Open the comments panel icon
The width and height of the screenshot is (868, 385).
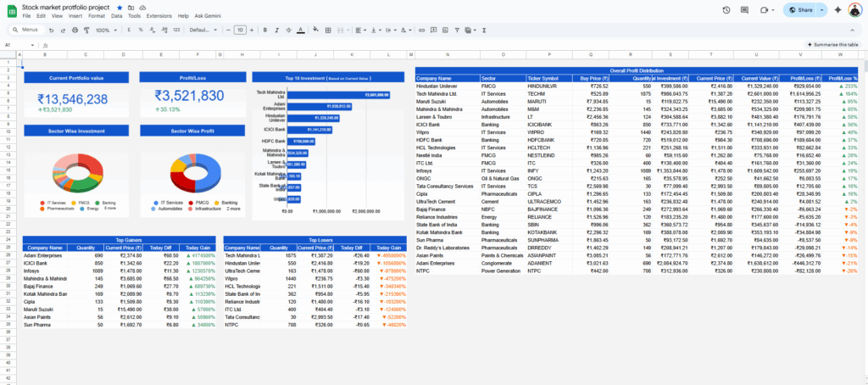(x=745, y=10)
